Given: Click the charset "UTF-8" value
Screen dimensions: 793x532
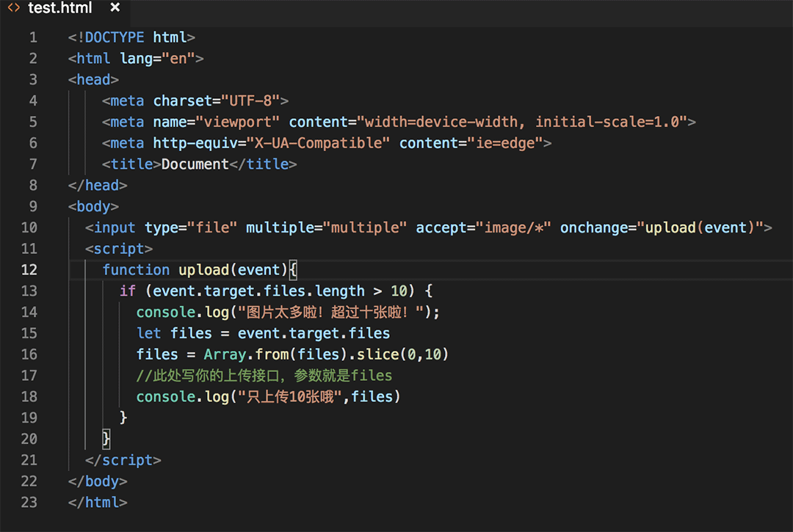Looking at the screenshot, I should (x=250, y=101).
